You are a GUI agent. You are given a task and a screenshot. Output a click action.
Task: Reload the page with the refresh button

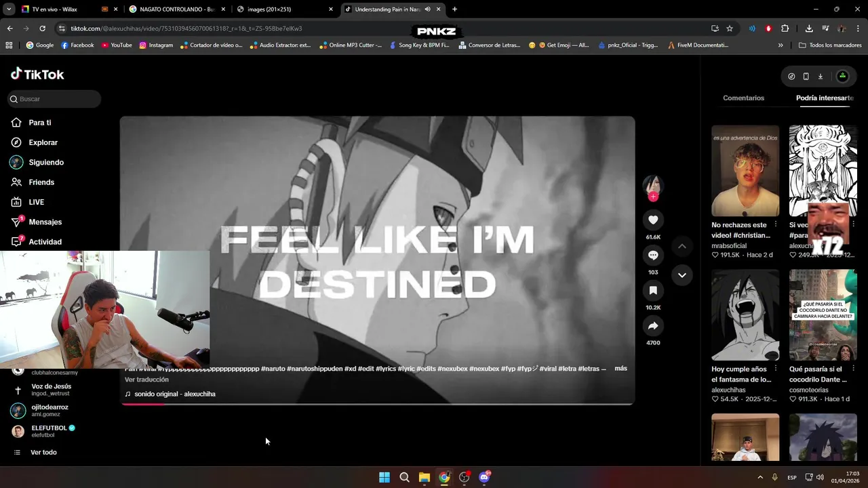pos(42,28)
